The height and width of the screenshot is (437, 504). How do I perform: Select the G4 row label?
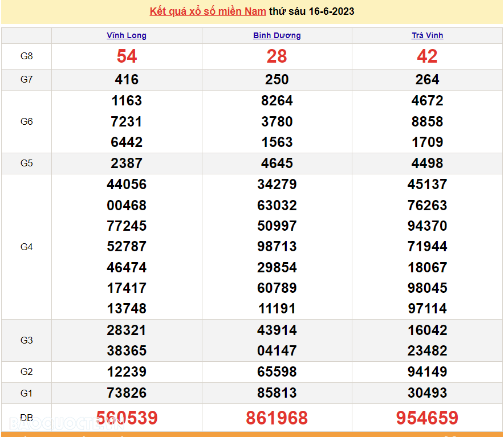point(27,247)
